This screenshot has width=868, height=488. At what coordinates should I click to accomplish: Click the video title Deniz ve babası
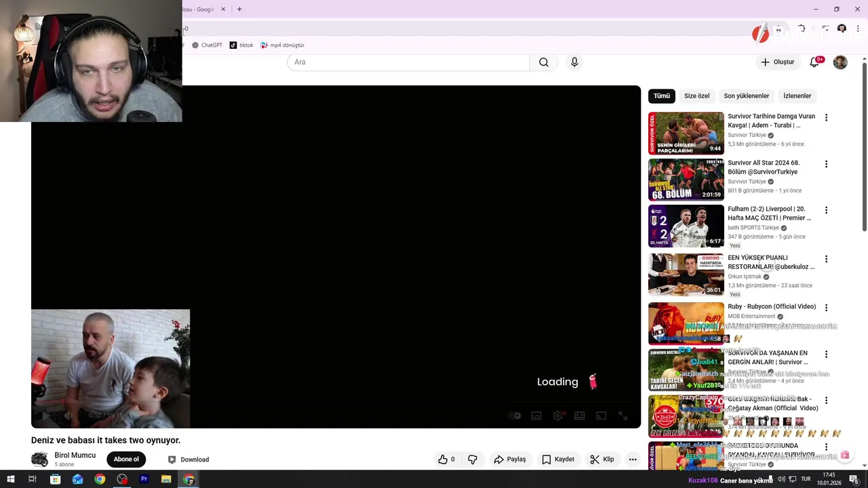coord(106,441)
